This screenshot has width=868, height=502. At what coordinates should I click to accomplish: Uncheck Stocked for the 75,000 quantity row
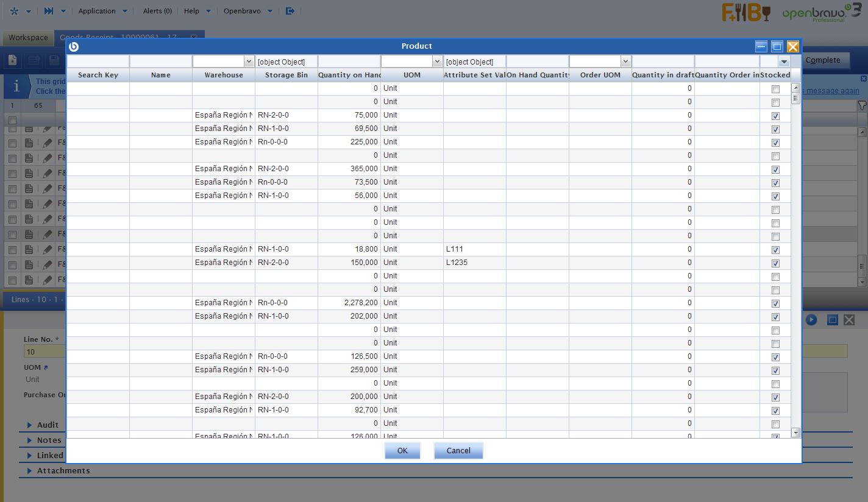coord(775,116)
